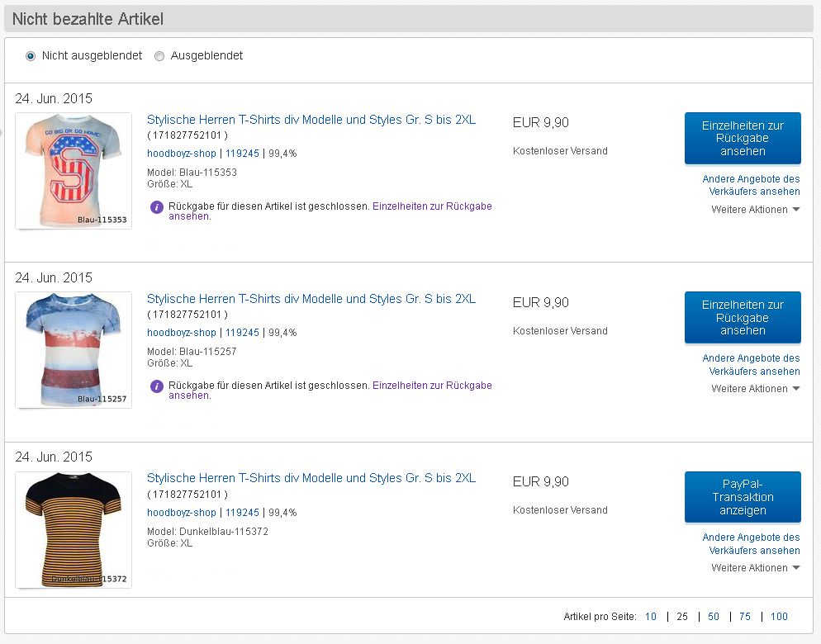Open seller feedback score 119245 in second listing
Viewport: 821px width, 644px height.
click(243, 333)
